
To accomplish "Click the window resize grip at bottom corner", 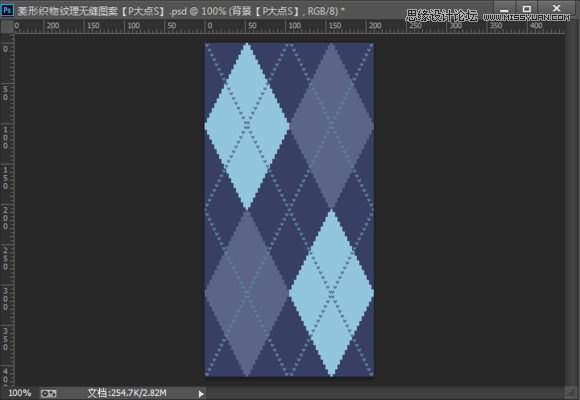I will point(571,393).
